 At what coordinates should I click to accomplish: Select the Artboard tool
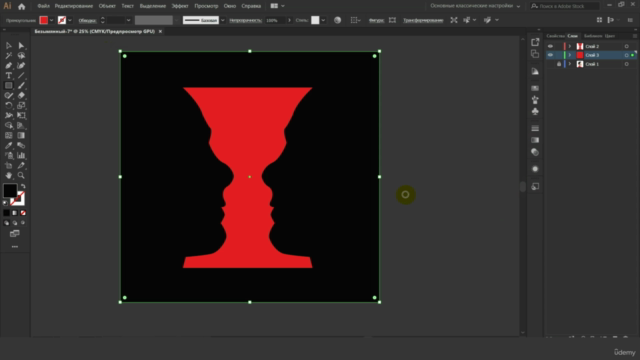pyautogui.click(x=9, y=165)
